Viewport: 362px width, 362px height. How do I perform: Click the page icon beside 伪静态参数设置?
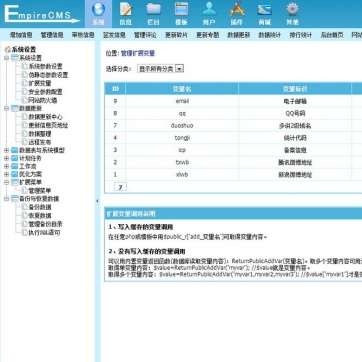[x=24, y=75]
